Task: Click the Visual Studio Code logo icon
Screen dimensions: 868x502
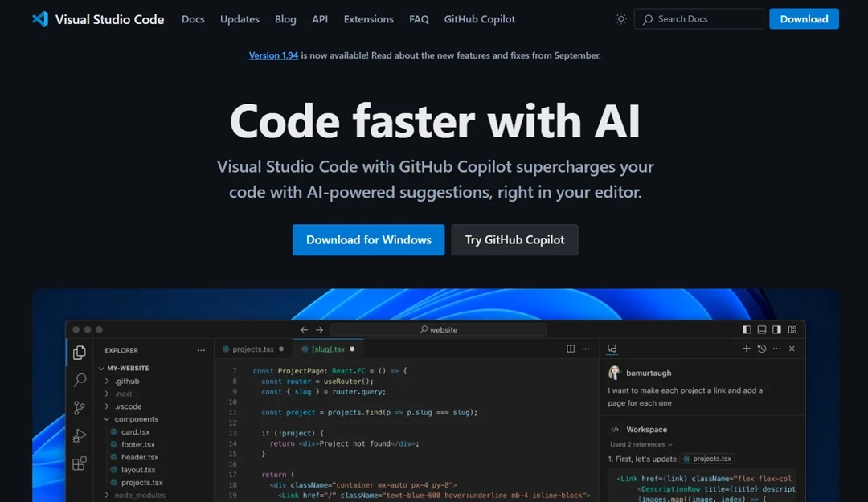Action: 40,18
